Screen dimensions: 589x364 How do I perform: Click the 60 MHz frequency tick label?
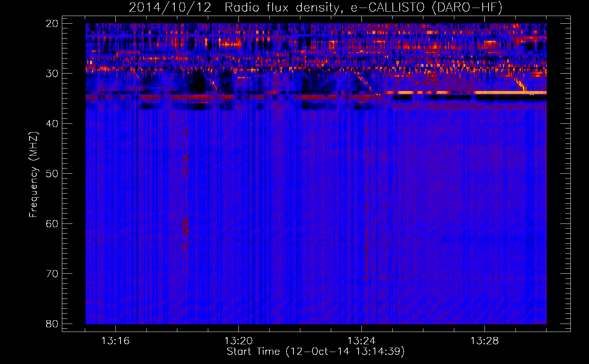point(52,223)
